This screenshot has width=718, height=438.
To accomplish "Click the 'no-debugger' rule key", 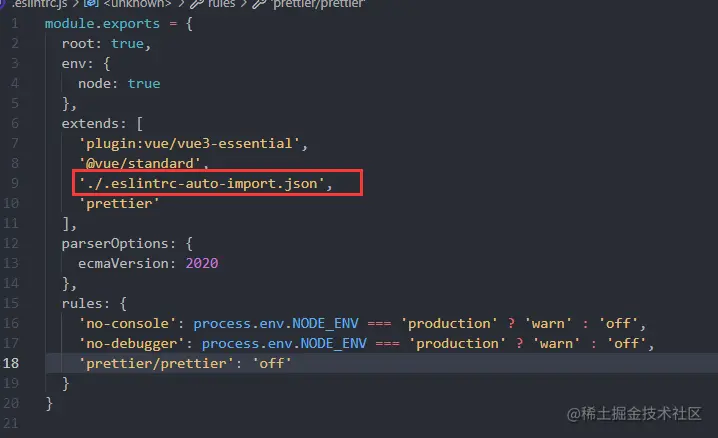I will coord(131,343).
